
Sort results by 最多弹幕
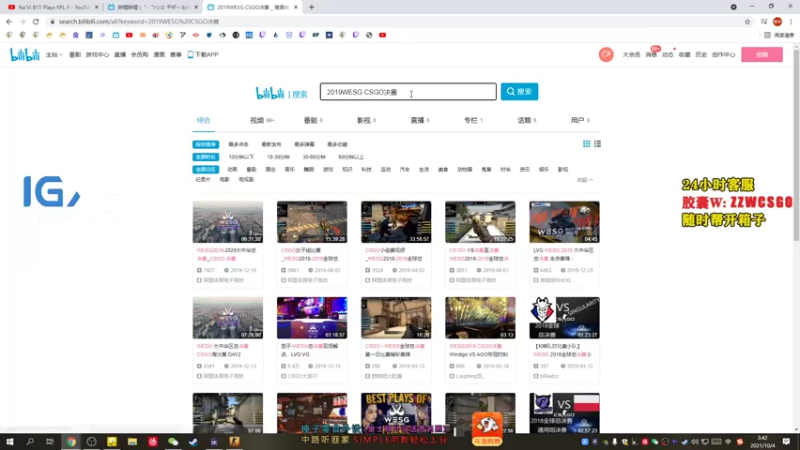pyautogui.click(x=305, y=144)
